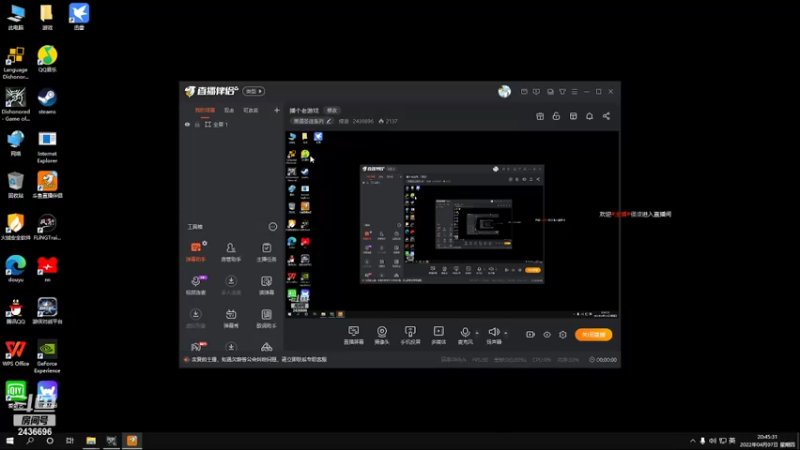Open the 房管助手 room manager tool
This screenshot has width=800, height=450.
pos(231,252)
